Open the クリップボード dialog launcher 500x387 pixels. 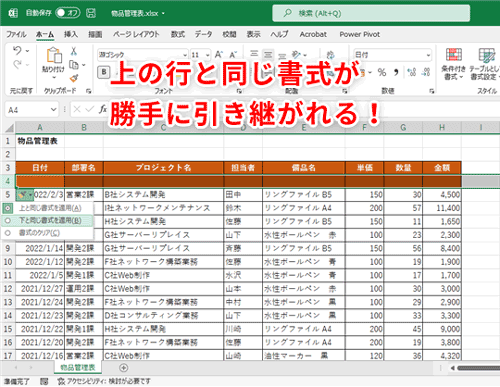click(88, 91)
